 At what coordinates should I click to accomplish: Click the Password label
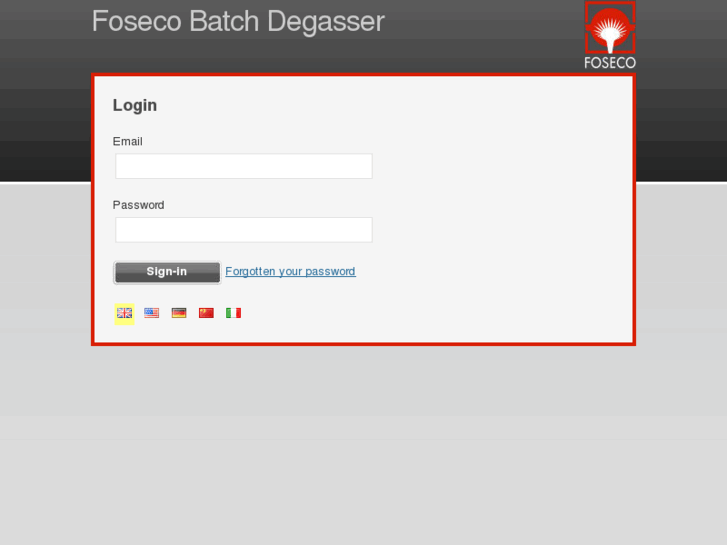point(139,205)
